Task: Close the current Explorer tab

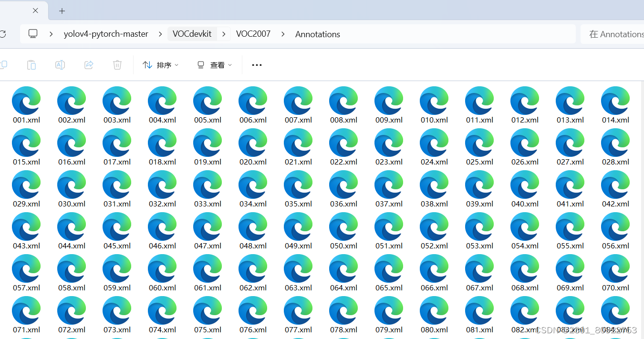Action: (x=36, y=10)
